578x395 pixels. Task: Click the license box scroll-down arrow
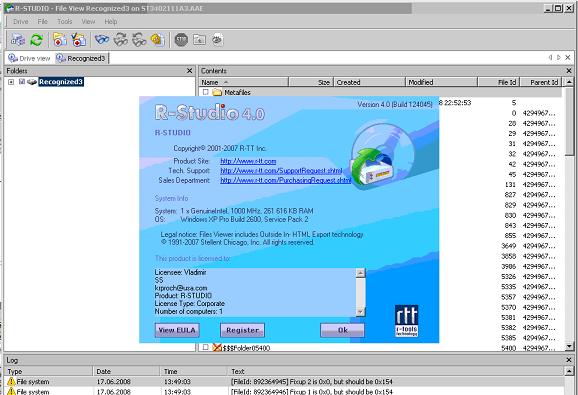(361, 312)
